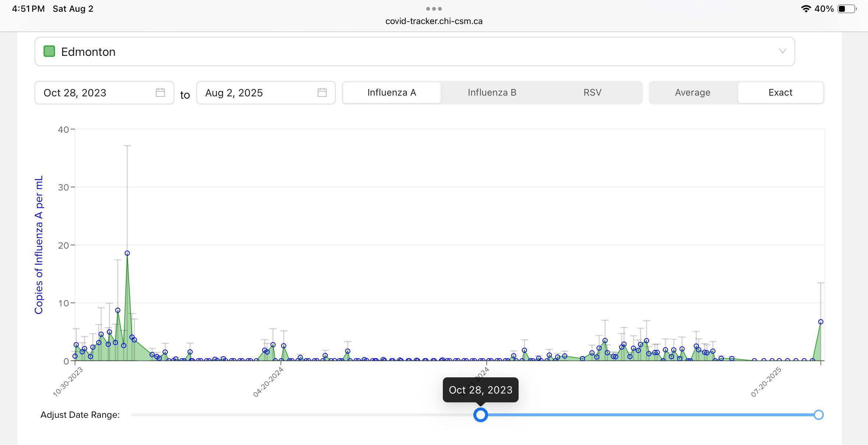Open calendar icon in end date field

(x=322, y=92)
